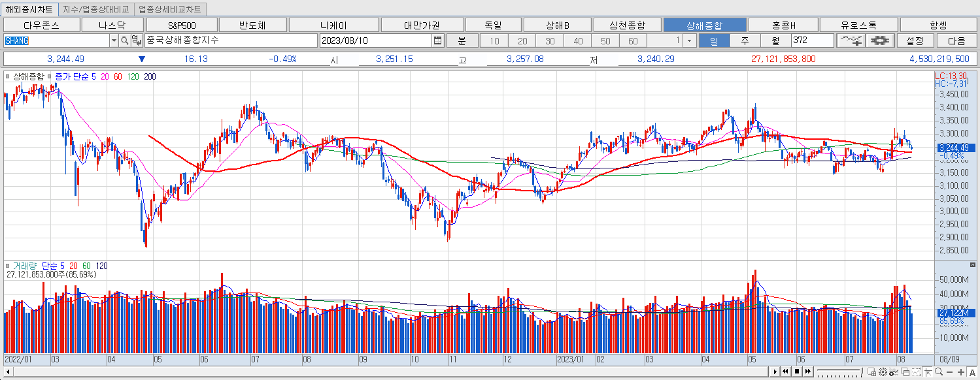Click the symbol search magnifier icon
The image size is (980, 380).
[124, 40]
